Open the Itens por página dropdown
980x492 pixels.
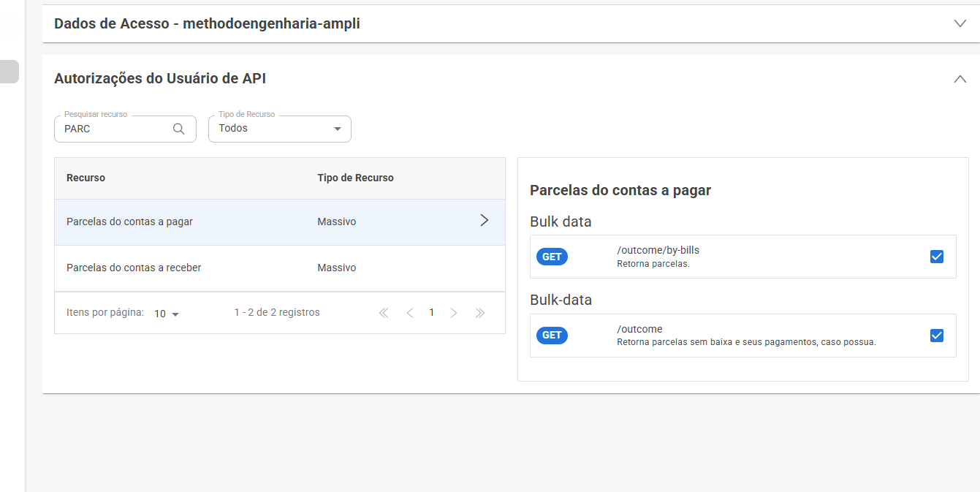click(x=167, y=314)
